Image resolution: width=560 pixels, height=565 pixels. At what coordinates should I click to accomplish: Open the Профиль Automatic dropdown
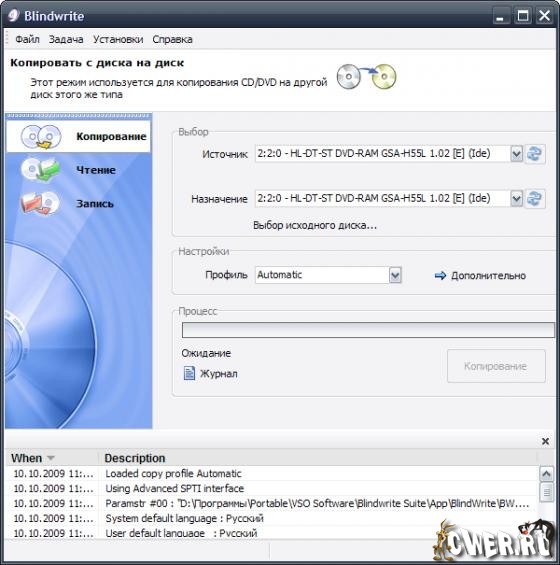click(395, 275)
